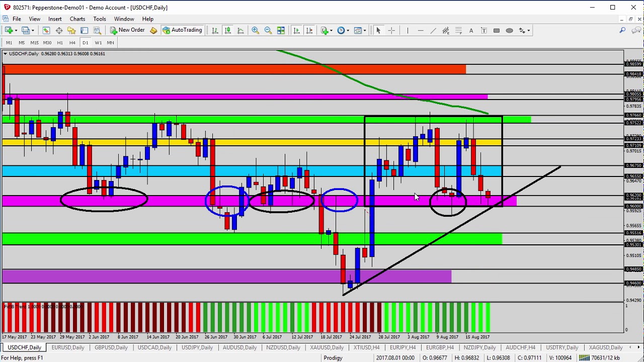Toggle chart auto scroll
The height and width of the screenshot is (362, 644).
(296, 30)
